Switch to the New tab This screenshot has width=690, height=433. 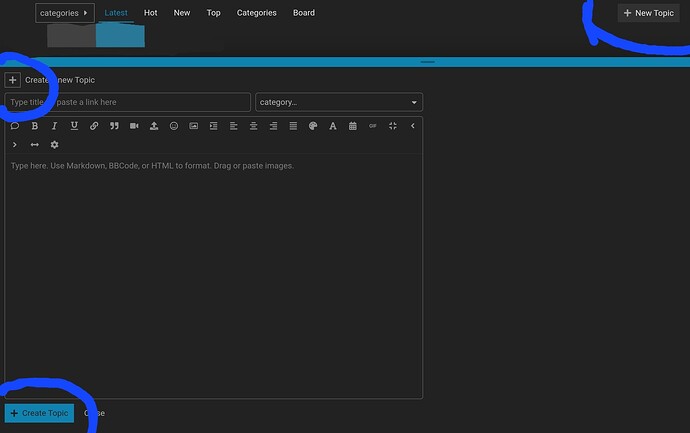coord(182,13)
